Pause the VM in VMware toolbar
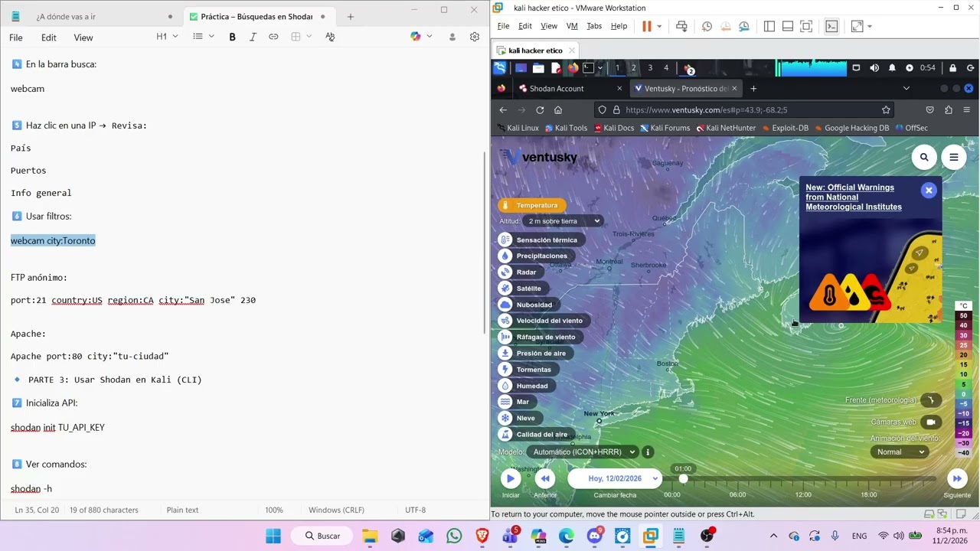Image resolution: width=980 pixels, height=551 pixels. click(646, 26)
